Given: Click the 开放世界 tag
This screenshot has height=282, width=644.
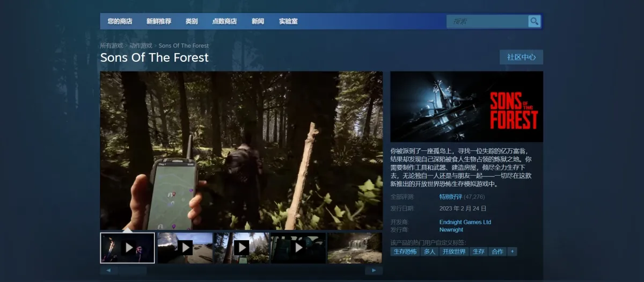Looking at the screenshot, I should (454, 251).
